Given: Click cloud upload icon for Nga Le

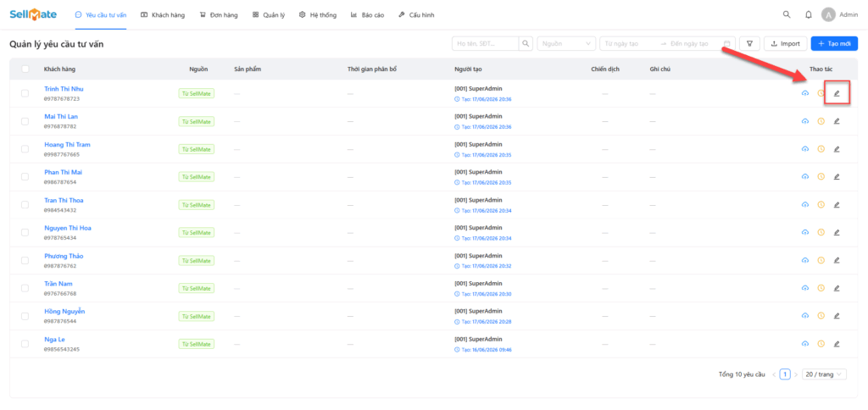Looking at the screenshot, I should tap(805, 344).
